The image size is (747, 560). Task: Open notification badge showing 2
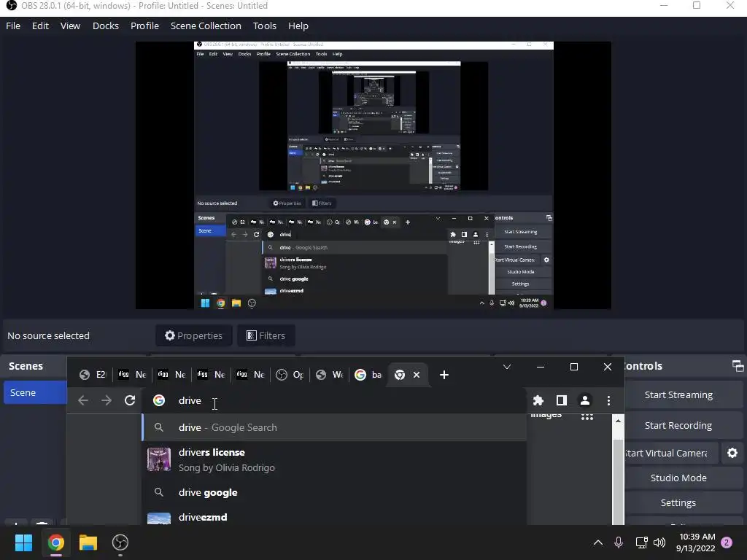pyautogui.click(x=727, y=542)
